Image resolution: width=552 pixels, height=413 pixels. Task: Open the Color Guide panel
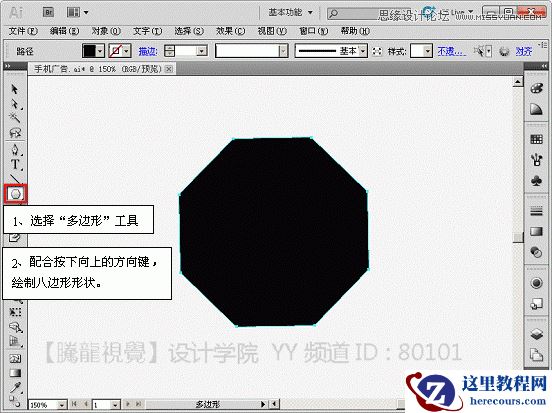pyautogui.click(x=536, y=109)
